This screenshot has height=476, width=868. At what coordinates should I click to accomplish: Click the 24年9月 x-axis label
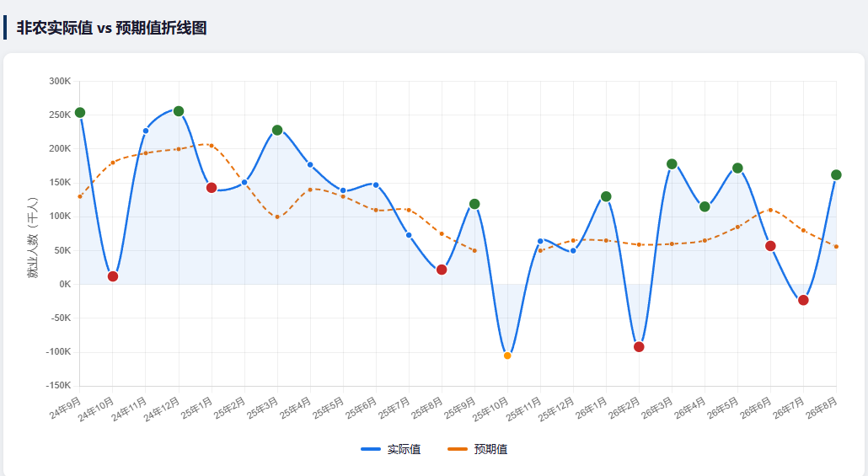[x=66, y=408]
